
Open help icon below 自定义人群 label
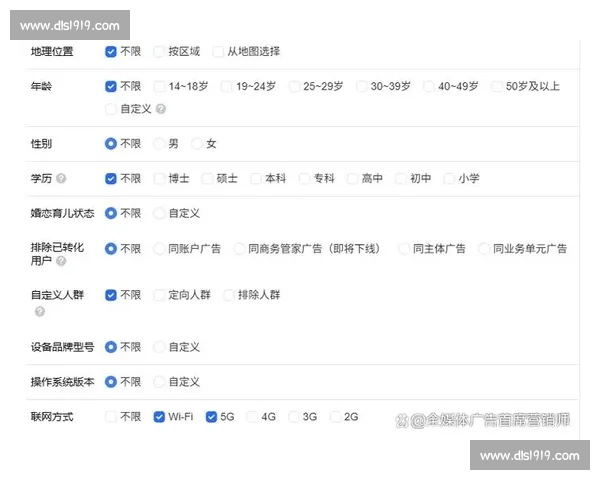coord(40,312)
